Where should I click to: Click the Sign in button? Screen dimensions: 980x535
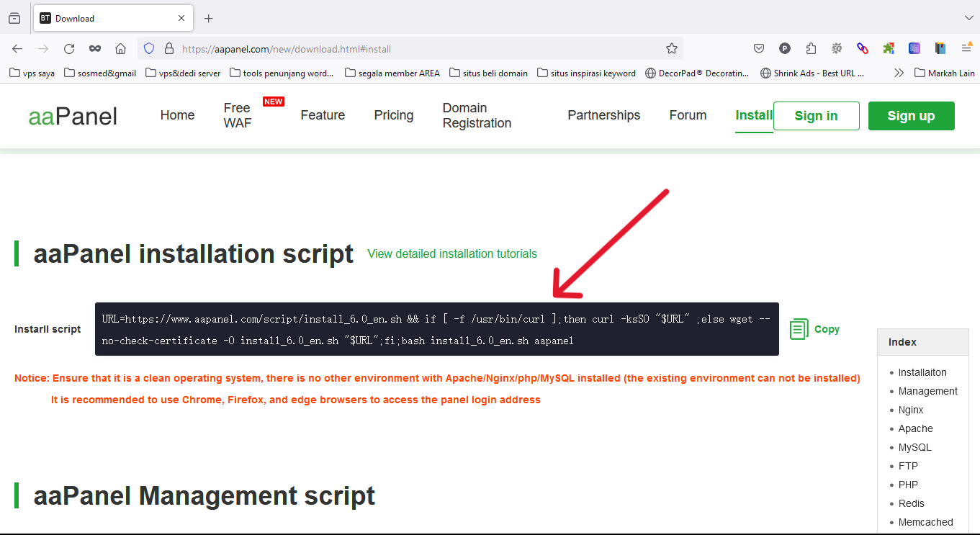pos(816,116)
